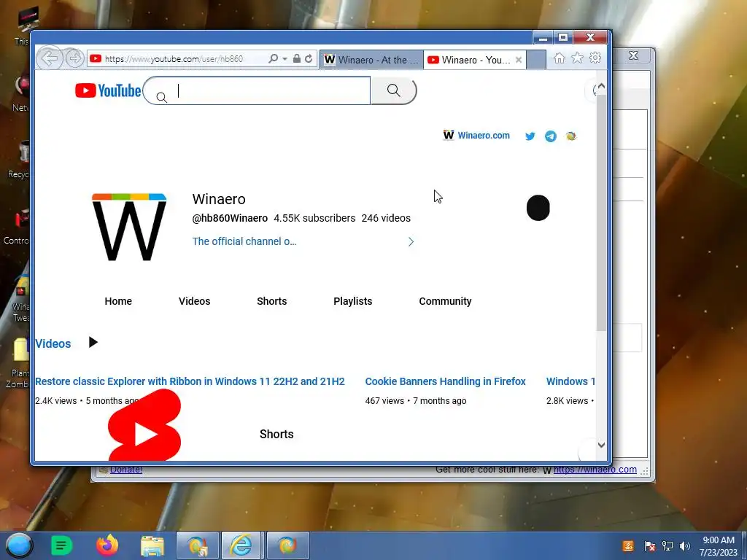Open Favorites with the star icon
This screenshot has width=747, height=560.
click(x=578, y=58)
